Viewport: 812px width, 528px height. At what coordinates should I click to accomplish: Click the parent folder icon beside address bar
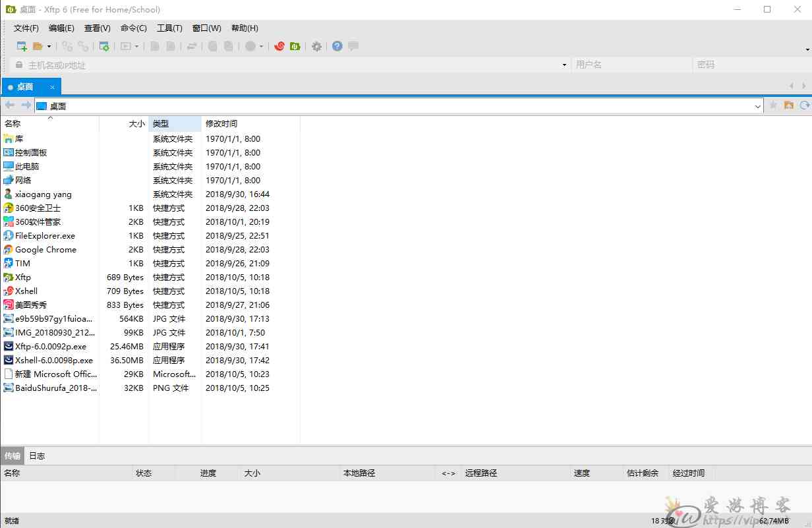click(788, 105)
